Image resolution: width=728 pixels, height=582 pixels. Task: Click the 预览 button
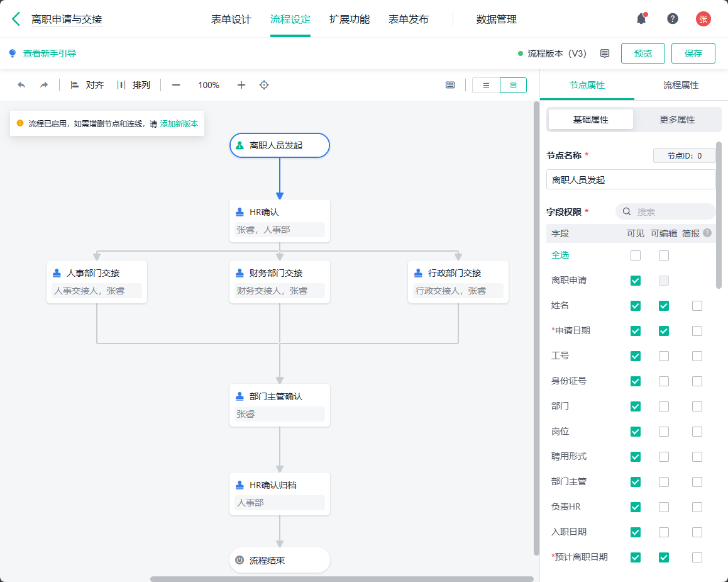click(x=643, y=53)
